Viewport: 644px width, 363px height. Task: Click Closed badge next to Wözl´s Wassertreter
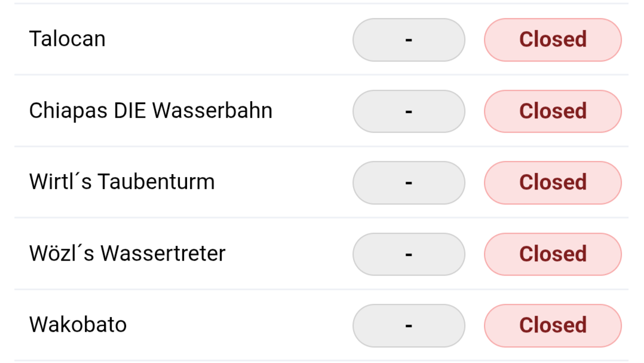point(553,254)
